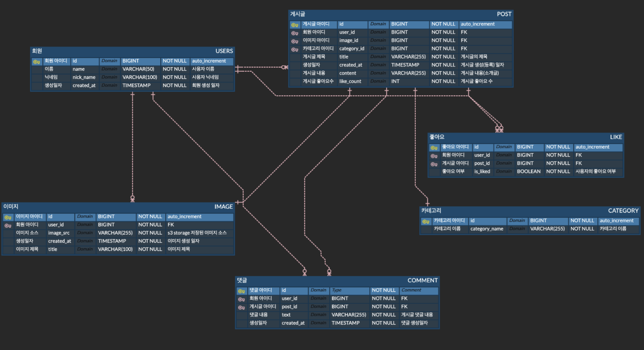Click the primary key icon in IMAGE table

(x=8, y=217)
